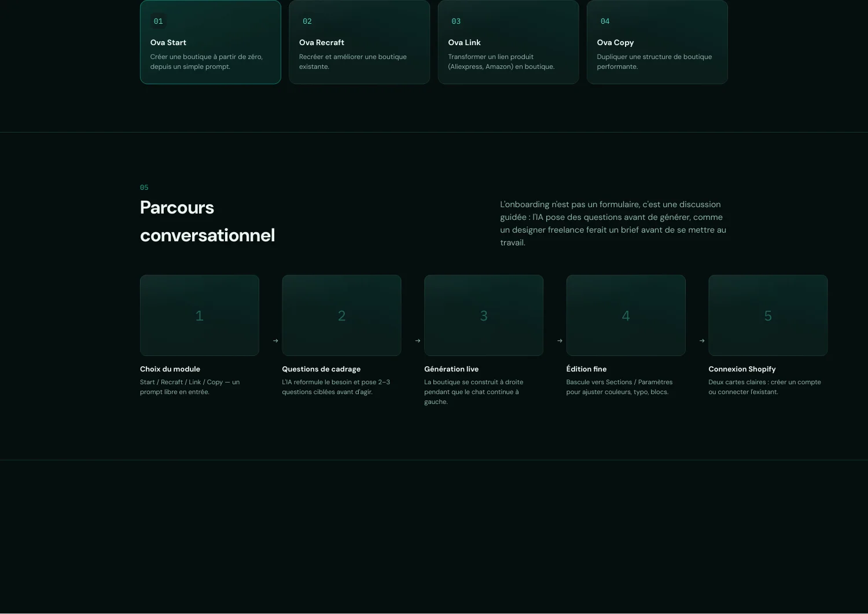868x614 pixels.
Task: Click the arrow between step 1 and 2
Action: [x=275, y=341]
